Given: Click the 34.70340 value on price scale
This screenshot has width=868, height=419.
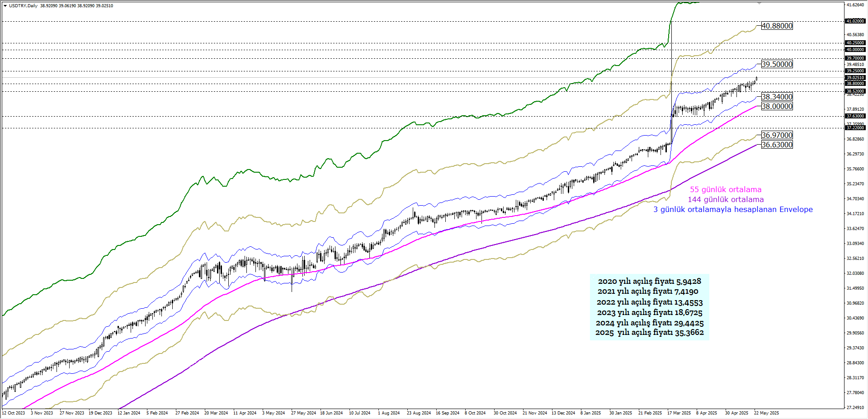Looking at the screenshot, I should click(855, 199).
